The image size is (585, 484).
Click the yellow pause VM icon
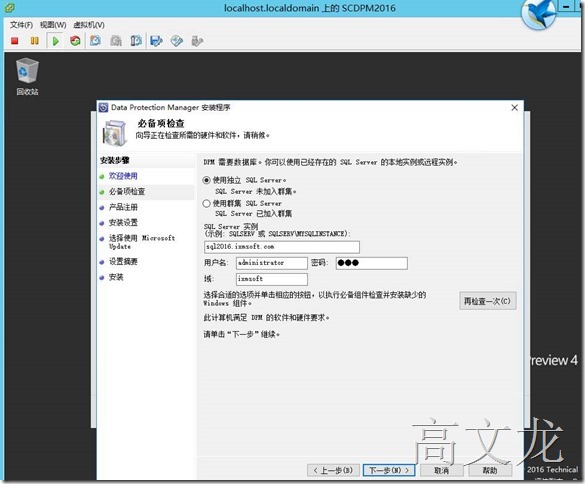coord(34,41)
